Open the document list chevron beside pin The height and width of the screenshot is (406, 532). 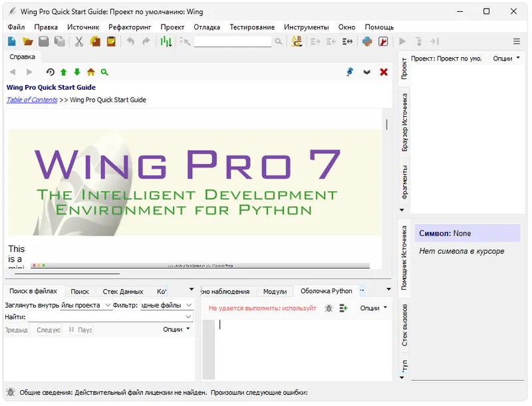tap(367, 72)
